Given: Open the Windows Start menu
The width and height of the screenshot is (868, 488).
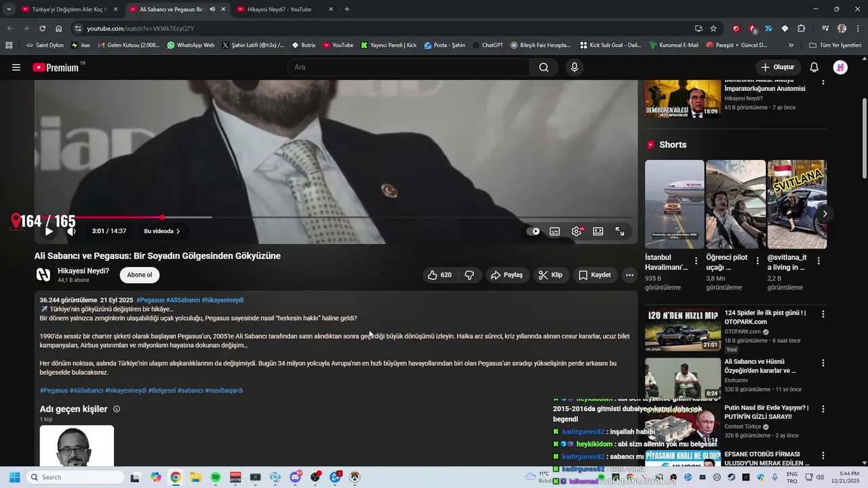Looking at the screenshot, I should coord(14,477).
